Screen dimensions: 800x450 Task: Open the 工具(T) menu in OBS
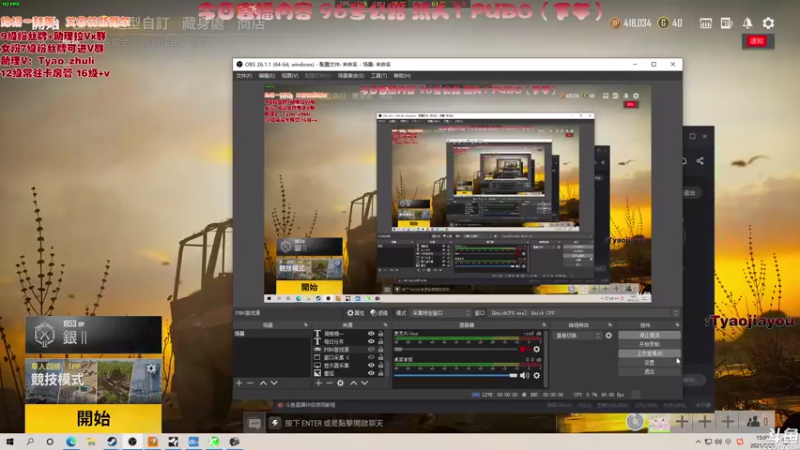[x=379, y=76]
